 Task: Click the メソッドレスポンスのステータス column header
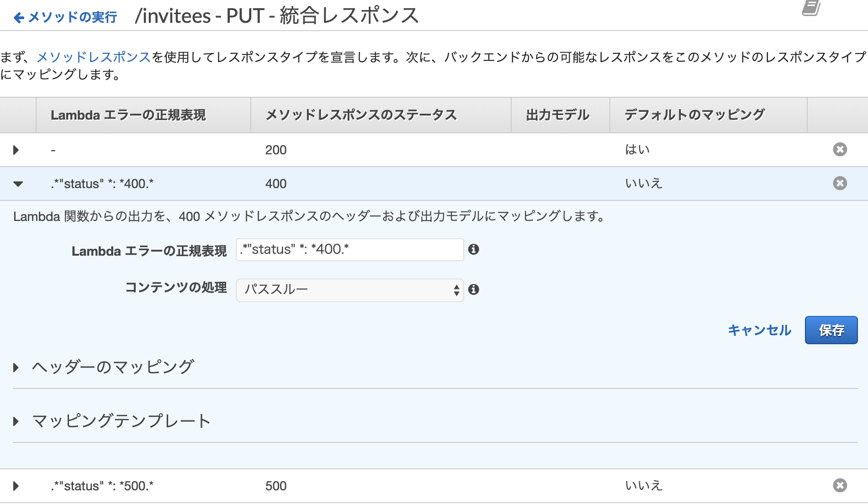pyautogui.click(x=361, y=115)
